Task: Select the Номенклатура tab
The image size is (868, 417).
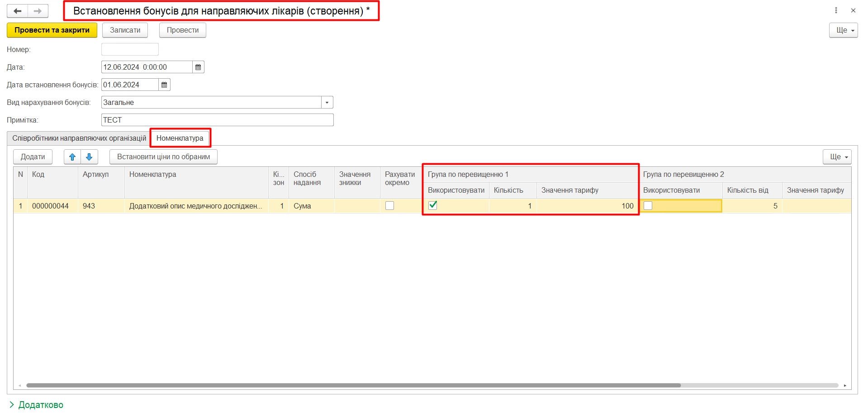Action: [180, 138]
